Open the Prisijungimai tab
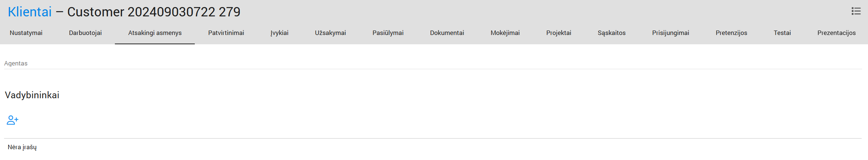868x160 pixels. pyautogui.click(x=670, y=33)
